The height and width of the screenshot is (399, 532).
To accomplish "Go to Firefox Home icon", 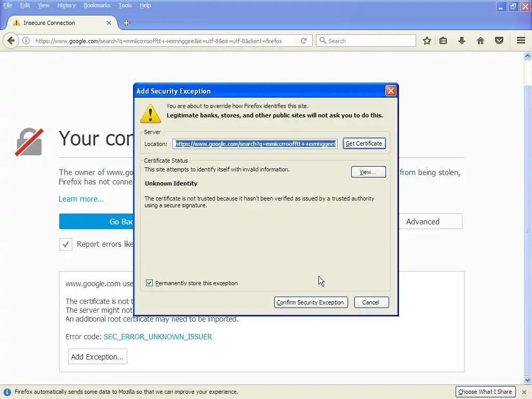I will [481, 41].
